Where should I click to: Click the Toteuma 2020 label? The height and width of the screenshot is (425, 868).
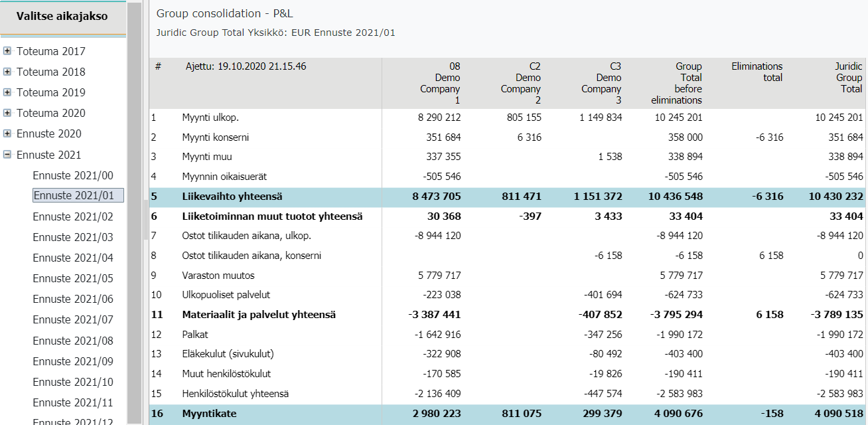coord(51,113)
